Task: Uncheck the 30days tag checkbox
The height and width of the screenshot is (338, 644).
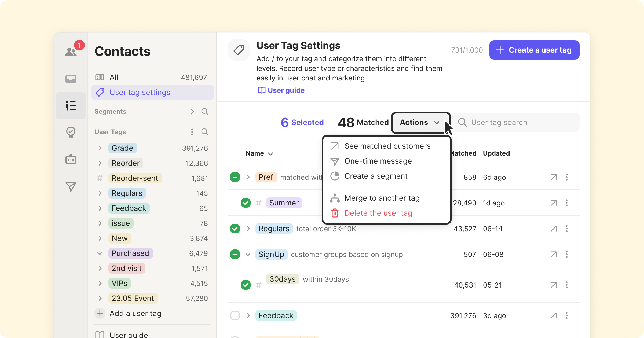Action: 246,285
